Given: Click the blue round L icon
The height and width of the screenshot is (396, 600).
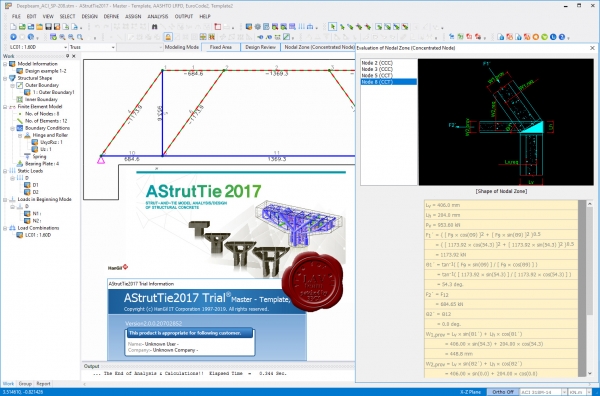Looking at the screenshot, I should click(553, 37).
